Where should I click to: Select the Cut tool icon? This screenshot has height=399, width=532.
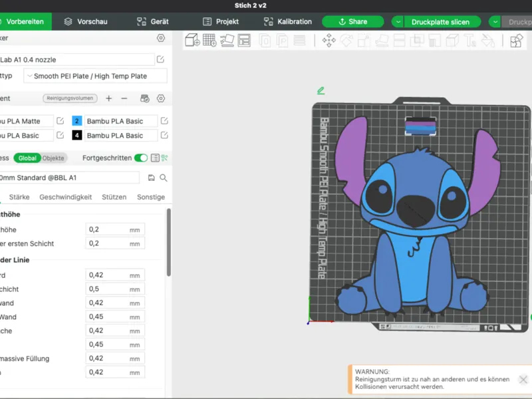coord(400,41)
